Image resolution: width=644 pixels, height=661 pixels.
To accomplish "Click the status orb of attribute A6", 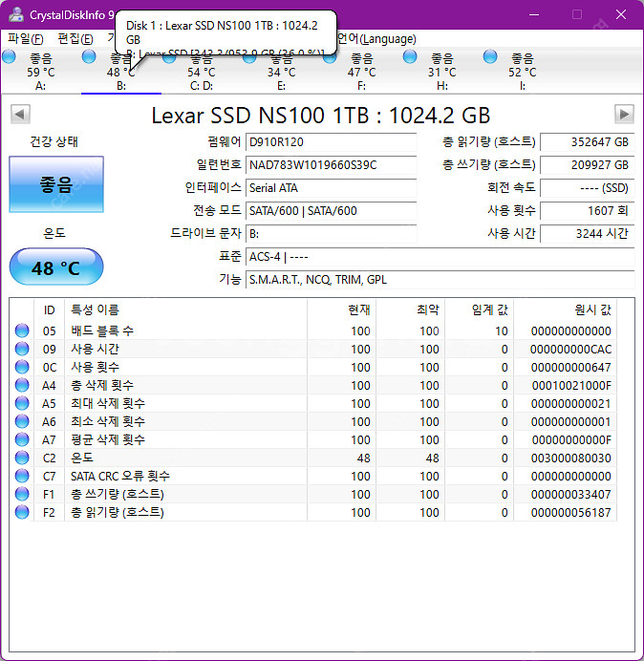I will click(x=22, y=421).
